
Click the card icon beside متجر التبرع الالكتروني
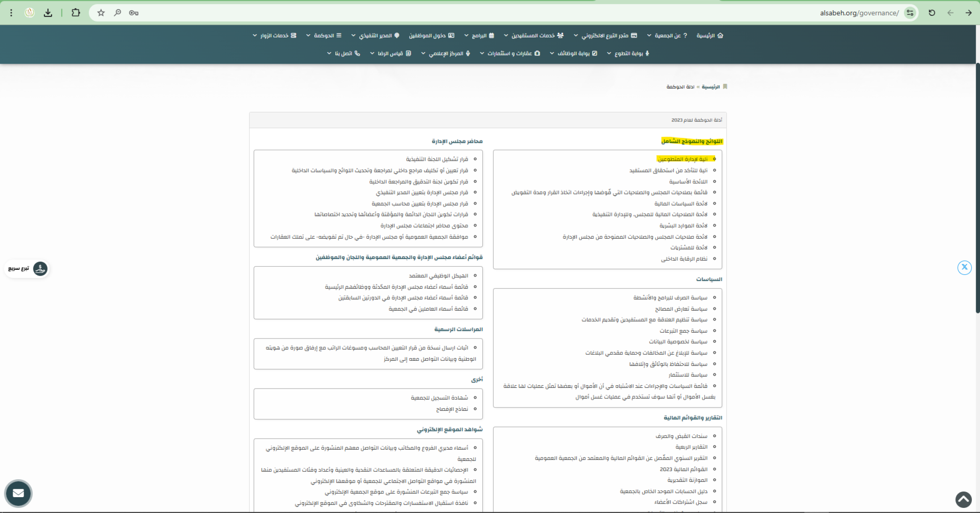[x=634, y=35]
